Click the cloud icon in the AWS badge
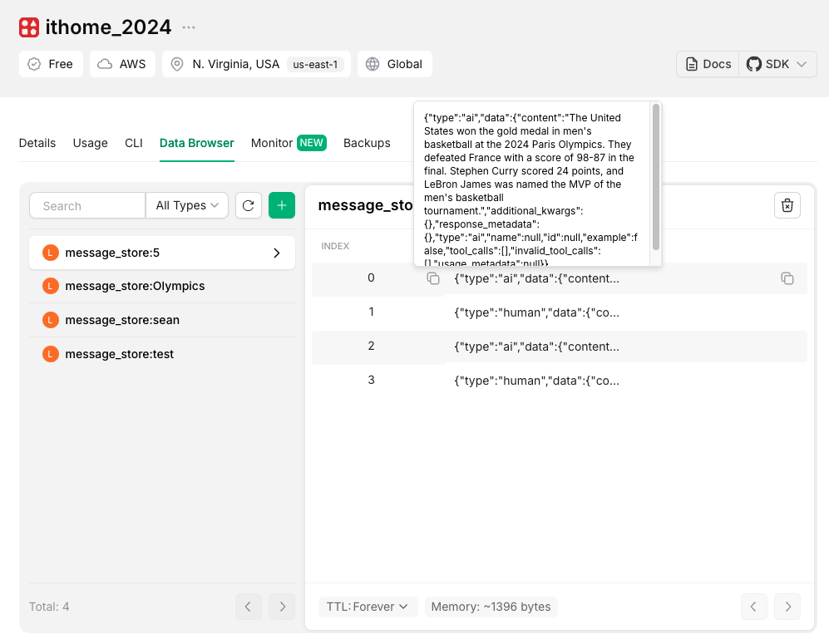This screenshot has height=644, width=829. [105, 64]
